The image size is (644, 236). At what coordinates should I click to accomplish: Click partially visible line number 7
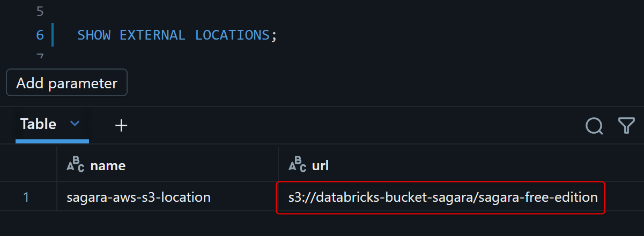pyautogui.click(x=40, y=56)
